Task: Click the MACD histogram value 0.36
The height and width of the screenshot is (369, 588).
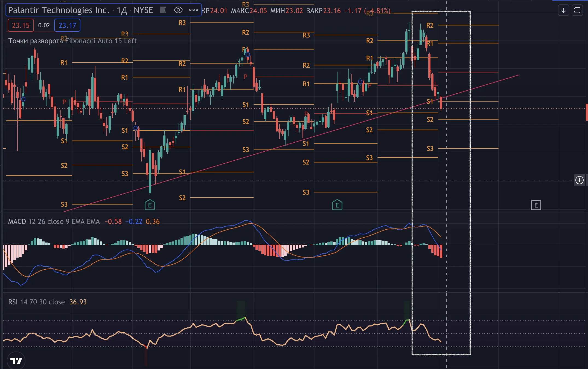Action: pyautogui.click(x=153, y=221)
